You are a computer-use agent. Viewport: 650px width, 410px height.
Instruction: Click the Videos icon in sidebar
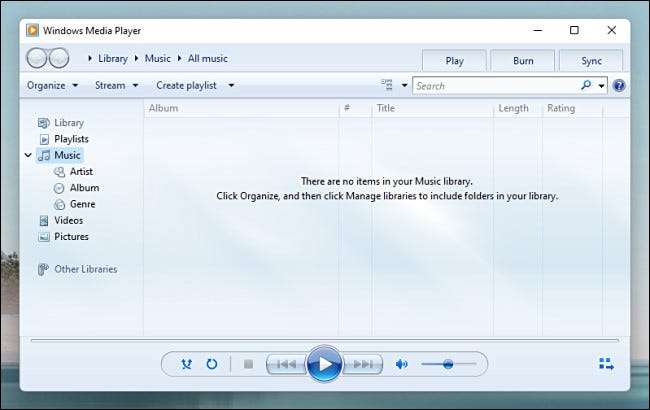(44, 221)
